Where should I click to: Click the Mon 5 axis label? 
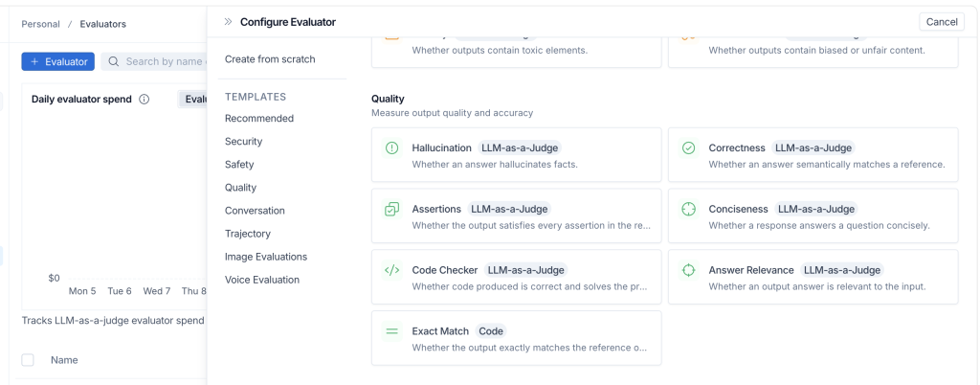[82, 291]
